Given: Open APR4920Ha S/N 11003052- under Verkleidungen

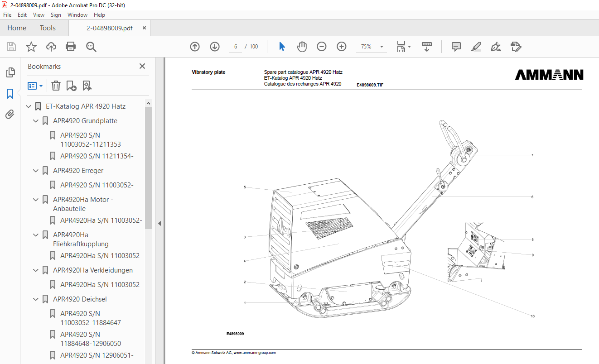Looking at the screenshot, I should (101, 285).
